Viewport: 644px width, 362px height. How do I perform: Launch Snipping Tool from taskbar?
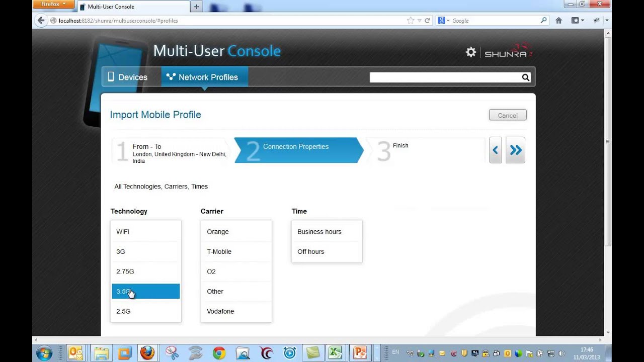[172, 353]
